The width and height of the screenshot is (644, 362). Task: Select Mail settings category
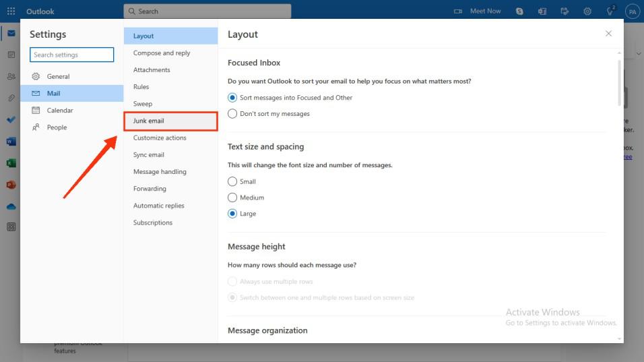point(72,93)
